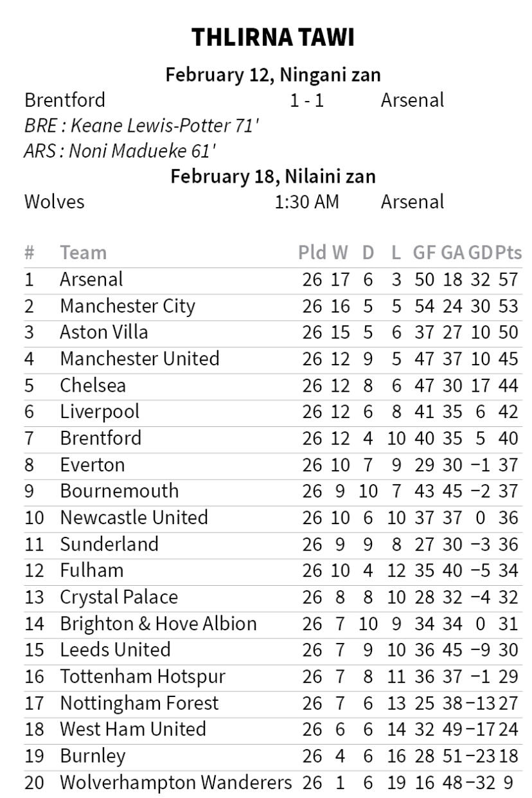Click the 1 - 1 match score
This screenshot has height=798, width=532.
(306, 100)
